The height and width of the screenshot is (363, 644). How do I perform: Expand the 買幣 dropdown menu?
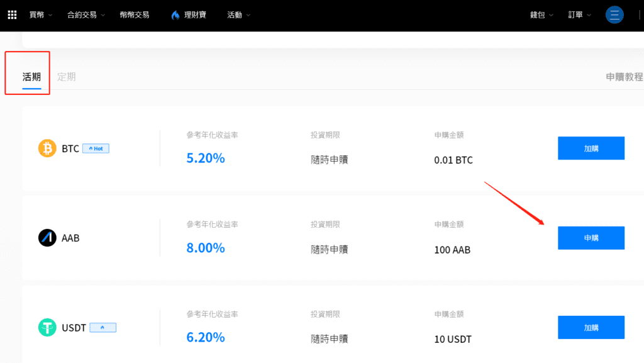click(x=41, y=14)
